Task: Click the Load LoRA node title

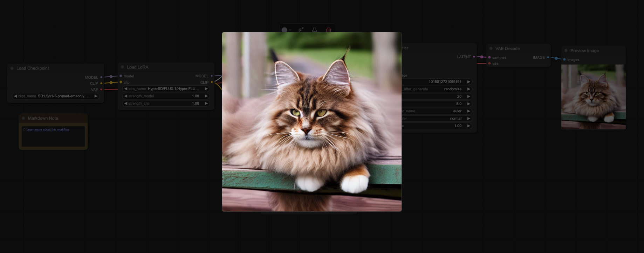Action: (138, 67)
